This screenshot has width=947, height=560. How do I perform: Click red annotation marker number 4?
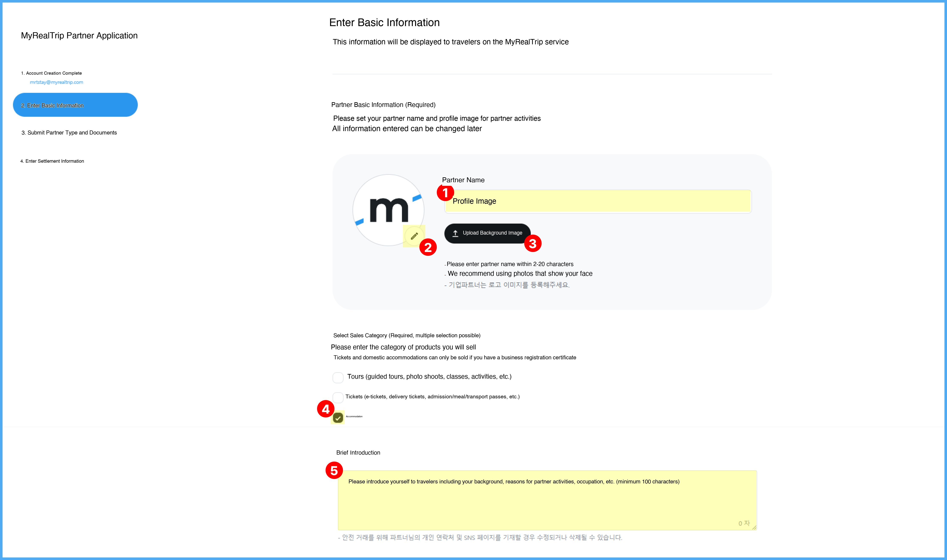click(x=326, y=409)
